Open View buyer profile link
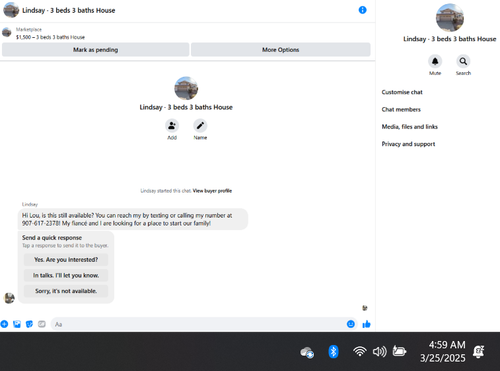500x371 pixels. (x=212, y=191)
